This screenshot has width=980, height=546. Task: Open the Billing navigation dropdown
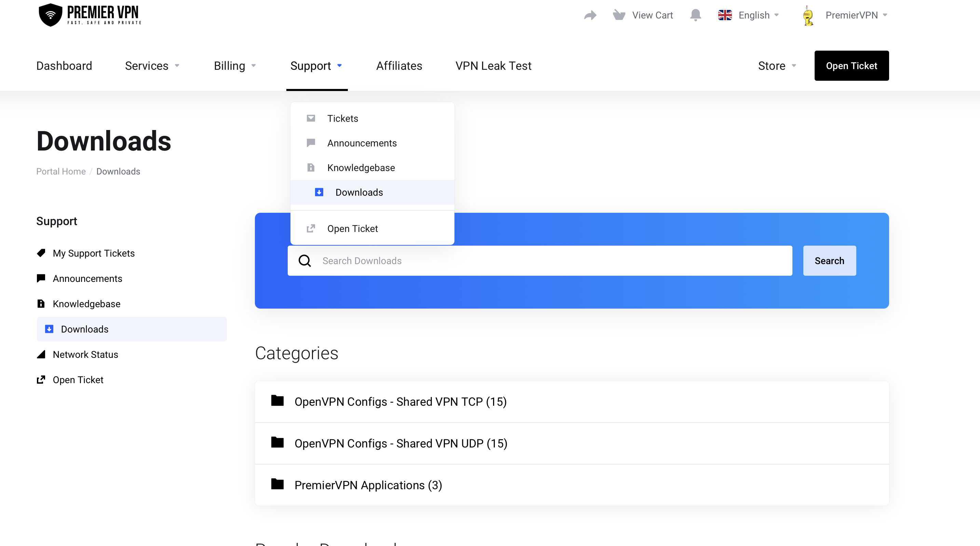pos(235,66)
